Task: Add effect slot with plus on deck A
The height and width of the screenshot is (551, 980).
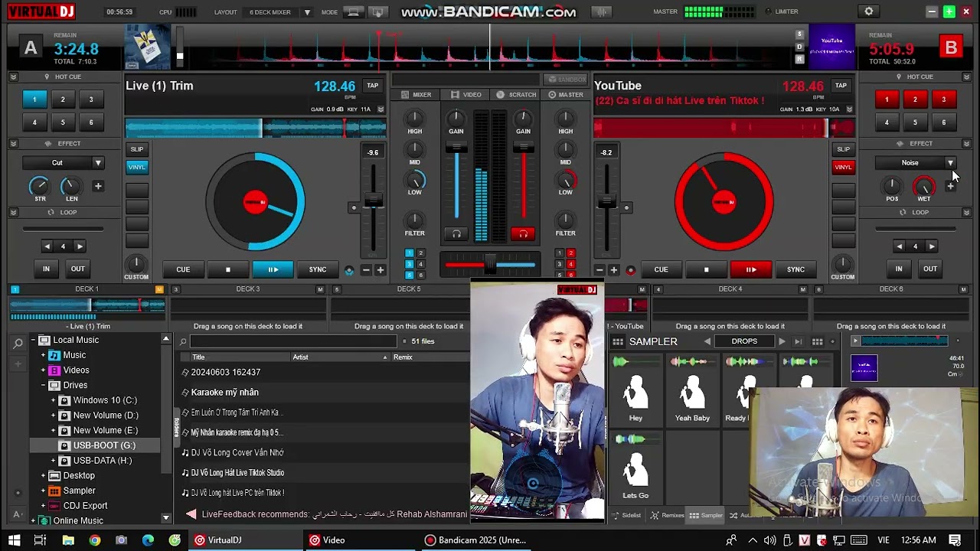Action: [98, 186]
